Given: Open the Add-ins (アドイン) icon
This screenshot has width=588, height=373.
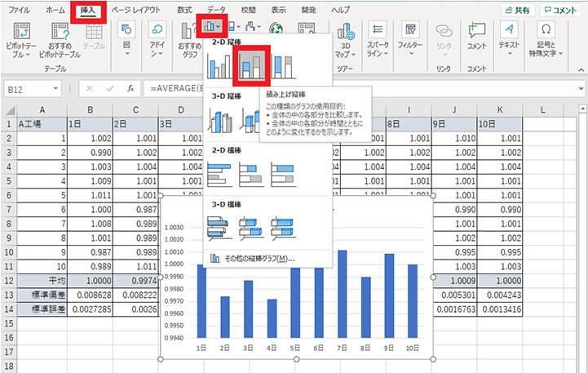Looking at the screenshot, I should 157,29.
